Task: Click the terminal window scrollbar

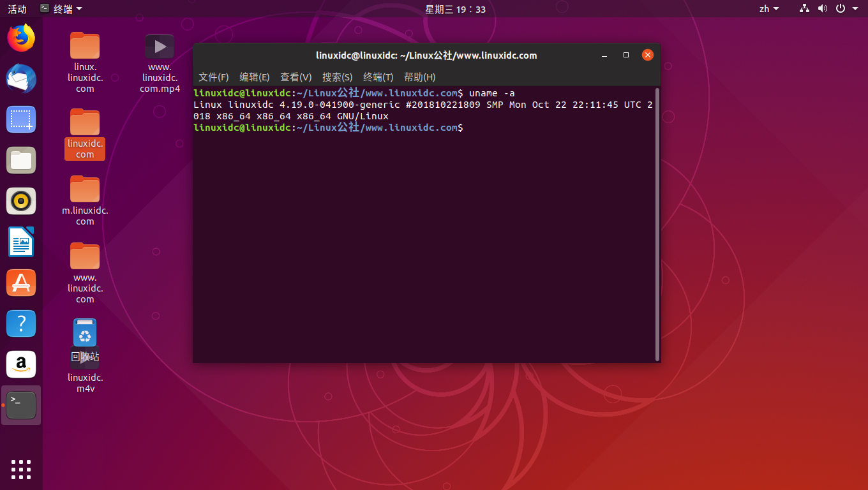Action: 657,223
